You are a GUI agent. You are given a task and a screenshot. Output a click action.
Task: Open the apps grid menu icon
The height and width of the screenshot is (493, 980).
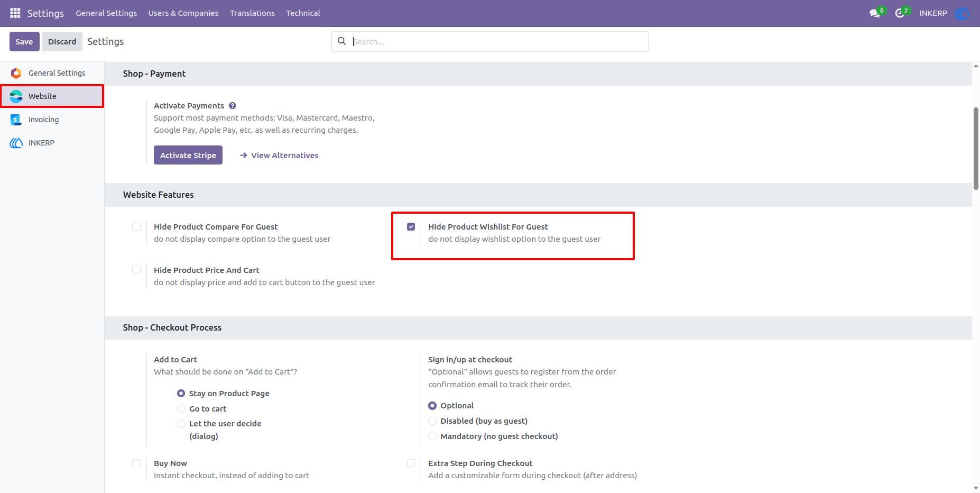[15, 13]
